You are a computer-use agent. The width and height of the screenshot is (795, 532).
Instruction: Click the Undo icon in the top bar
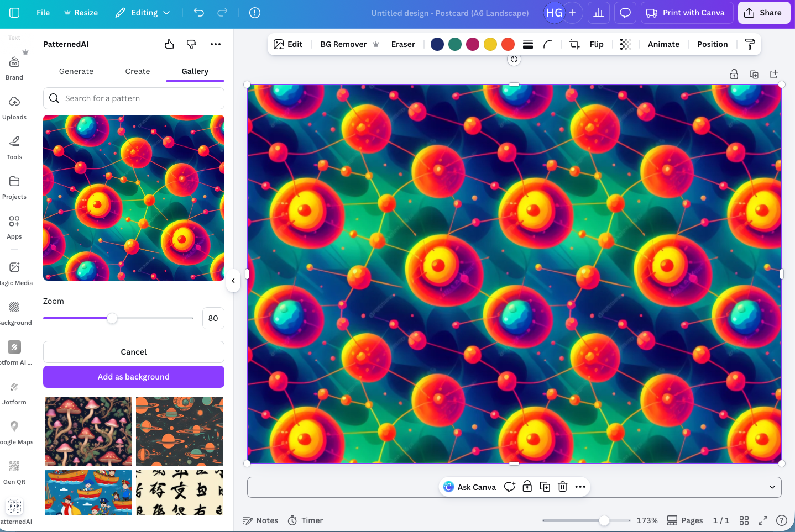pos(198,12)
